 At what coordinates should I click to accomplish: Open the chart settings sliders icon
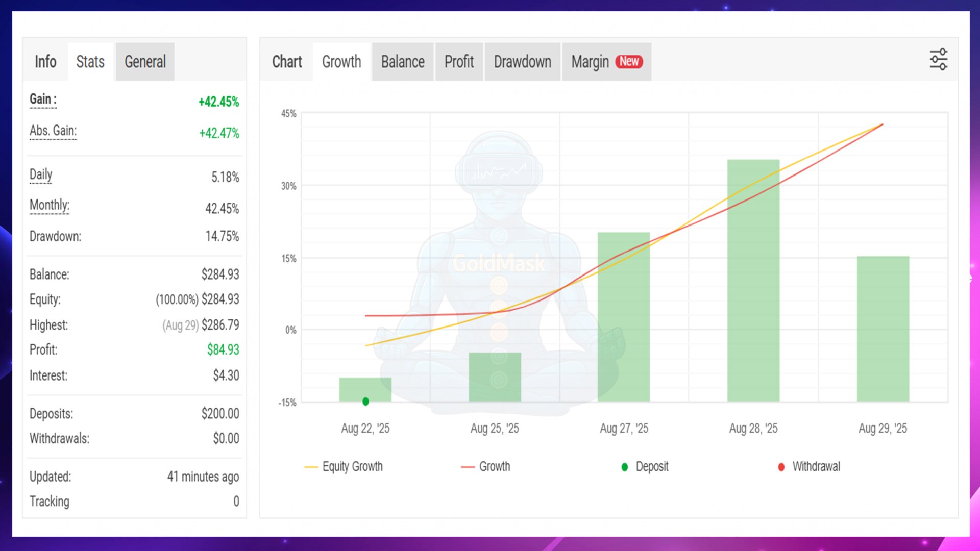coord(938,60)
